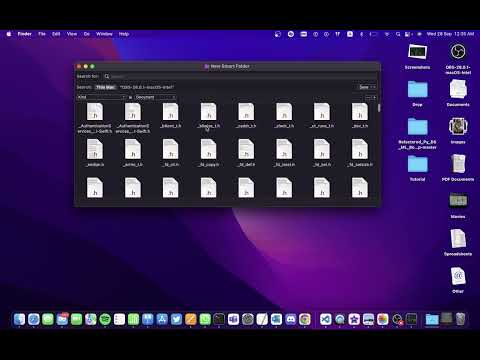This screenshot has width=480, height=360.
Task: Select the Tutorial folder on desktop
Action: point(417,168)
